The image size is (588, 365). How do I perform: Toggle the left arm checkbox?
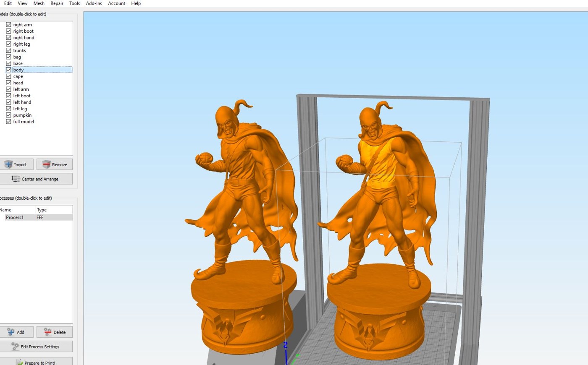pos(8,89)
